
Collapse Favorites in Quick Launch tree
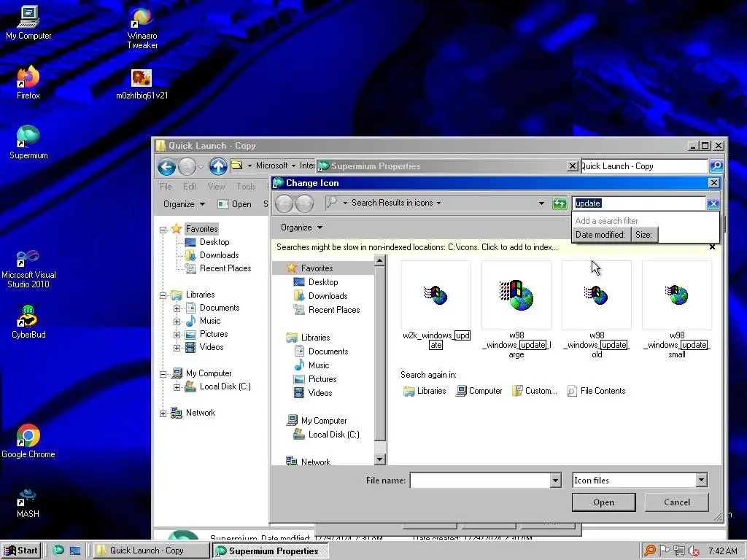click(x=163, y=230)
